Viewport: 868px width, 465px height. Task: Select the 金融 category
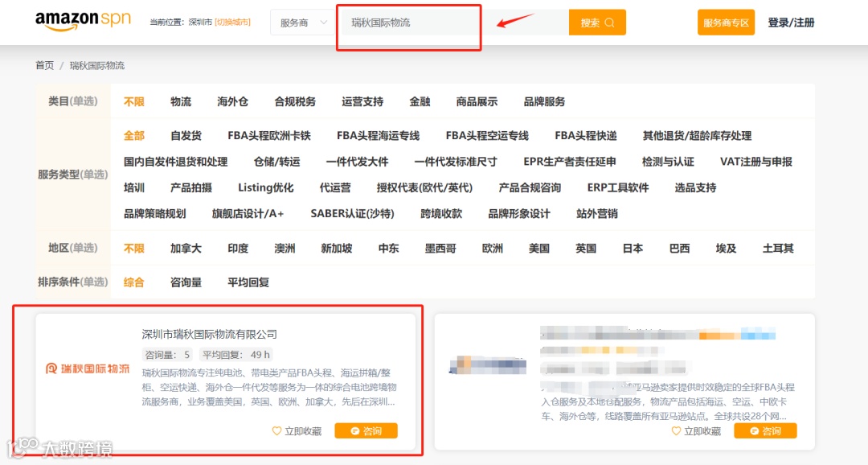tap(420, 101)
